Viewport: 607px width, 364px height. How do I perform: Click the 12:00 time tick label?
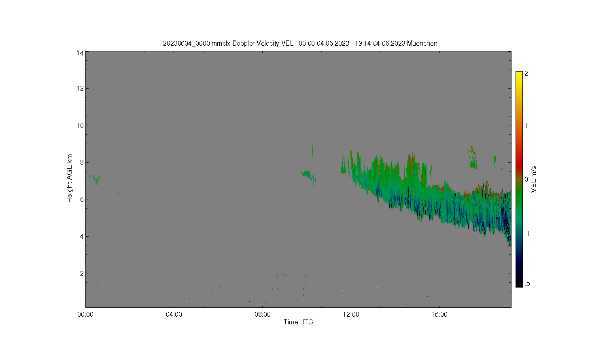point(351,314)
